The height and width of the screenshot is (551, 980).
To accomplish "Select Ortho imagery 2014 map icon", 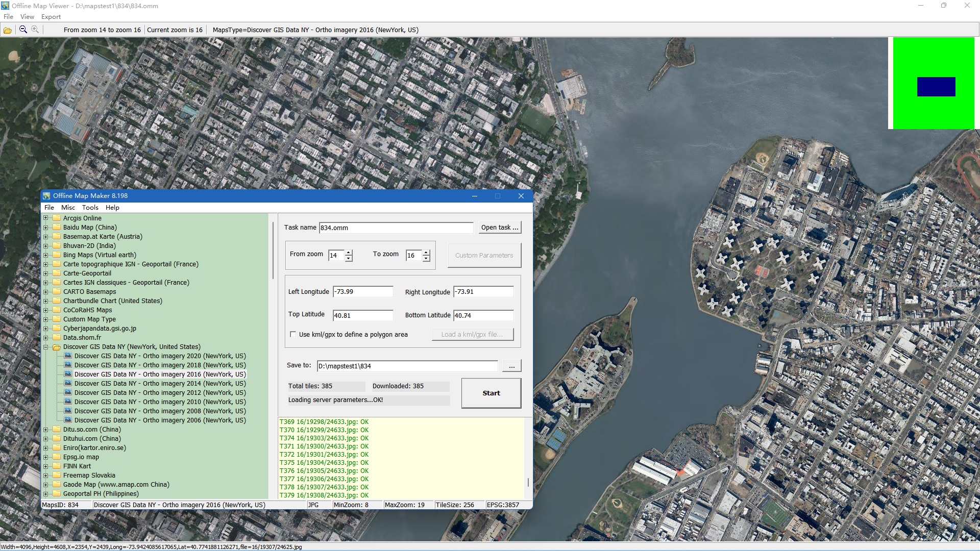I will point(68,384).
